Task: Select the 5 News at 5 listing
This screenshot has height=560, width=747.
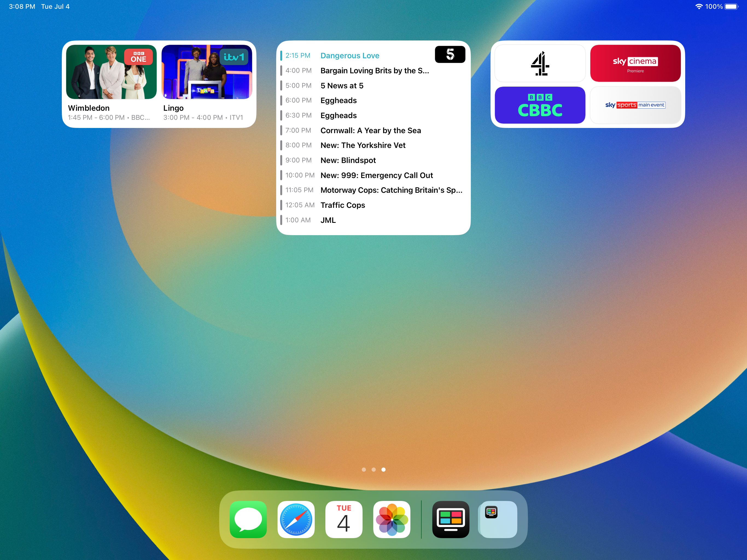Action: pyautogui.click(x=342, y=86)
